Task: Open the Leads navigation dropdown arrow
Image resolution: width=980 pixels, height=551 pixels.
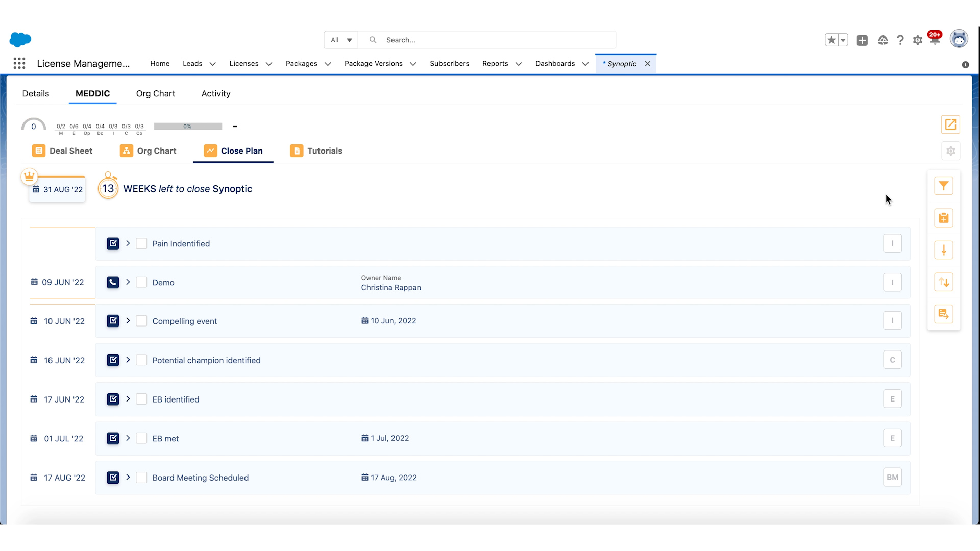Action: [x=212, y=64]
